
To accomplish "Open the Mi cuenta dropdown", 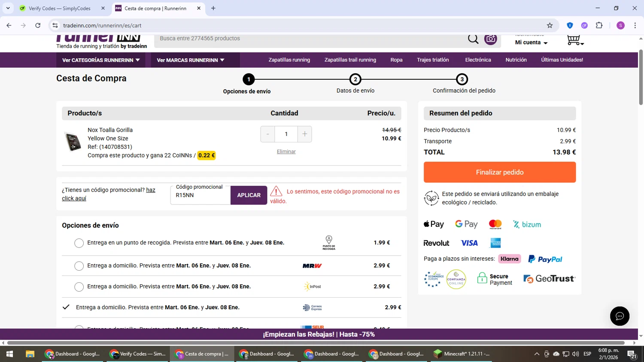I will (x=532, y=42).
